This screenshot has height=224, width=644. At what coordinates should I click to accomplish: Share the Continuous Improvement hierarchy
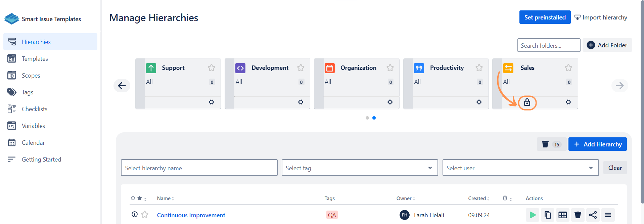(x=593, y=215)
